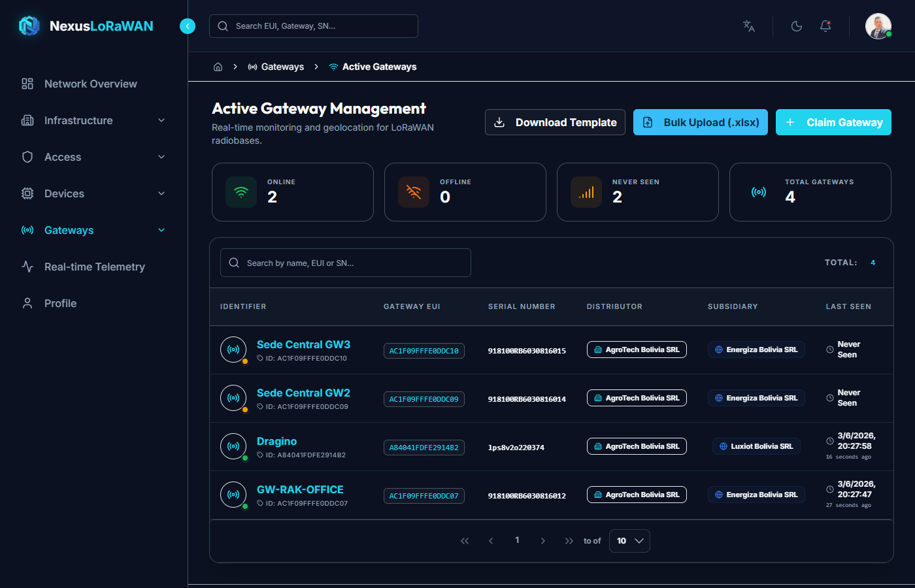Click the Gateways antenna sidebar icon
Image resolution: width=915 pixels, height=588 pixels.
click(27, 230)
